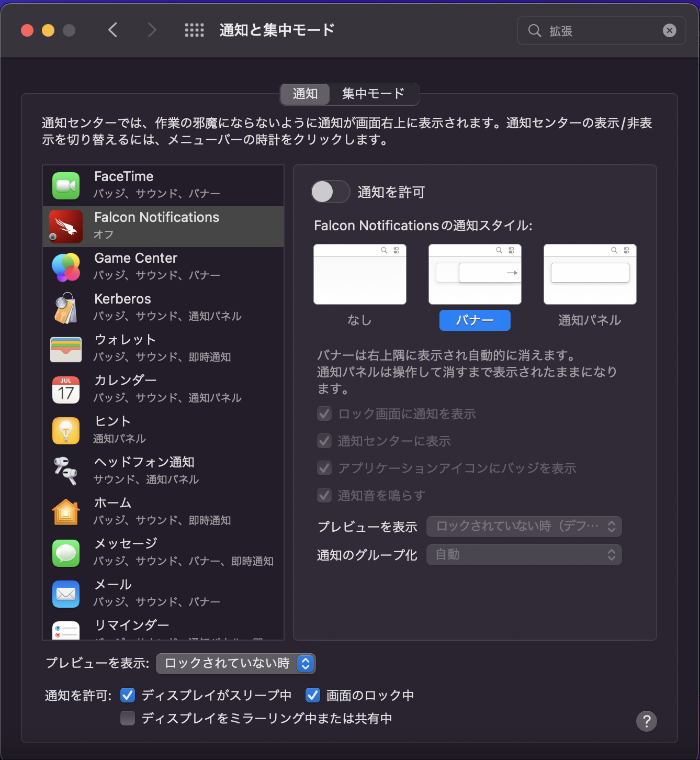Select メッセージ name in the list
This screenshot has height=760, width=700.
(x=126, y=544)
